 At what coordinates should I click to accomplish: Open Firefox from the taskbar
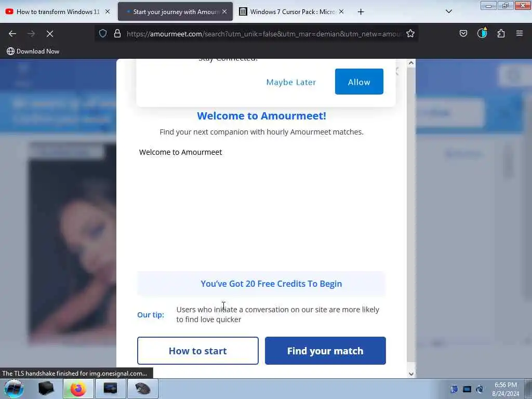(78, 389)
